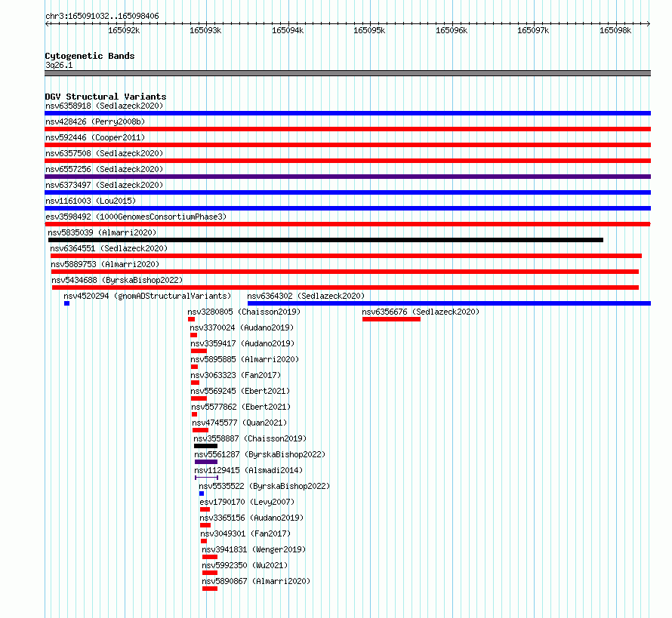This screenshot has width=672, height=618.
Task: Select nsv3558887 (Chaisson2019) label
Action: pos(250,438)
